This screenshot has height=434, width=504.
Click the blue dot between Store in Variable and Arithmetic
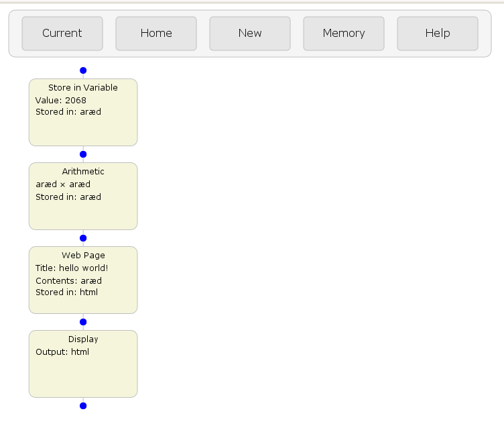pyautogui.click(x=83, y=154)
